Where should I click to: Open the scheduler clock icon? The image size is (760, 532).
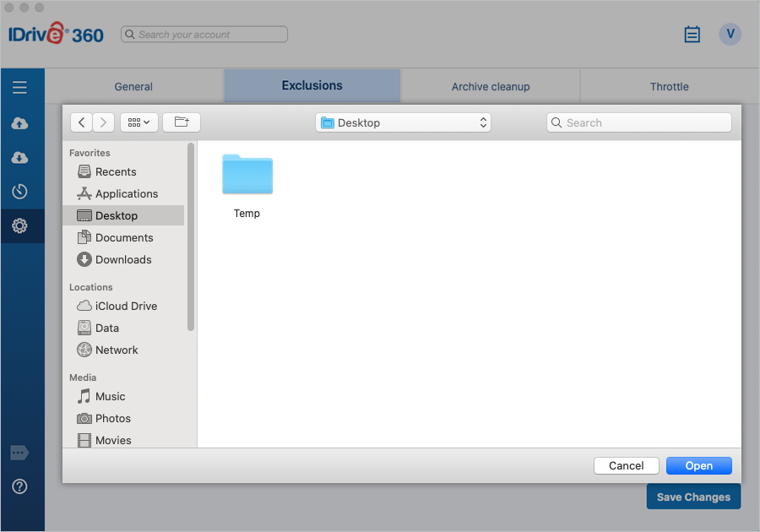click(19, 192)
